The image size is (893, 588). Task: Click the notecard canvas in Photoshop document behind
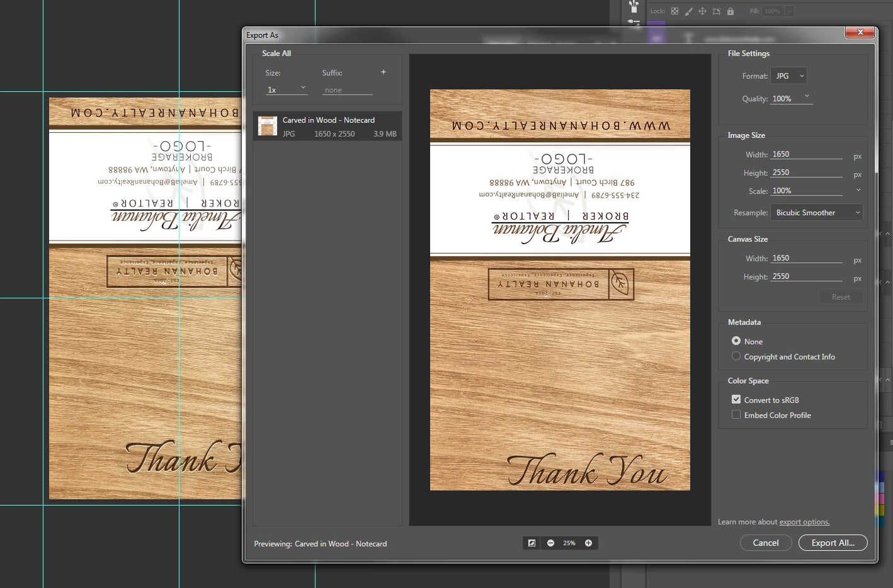tap(145, 298)
